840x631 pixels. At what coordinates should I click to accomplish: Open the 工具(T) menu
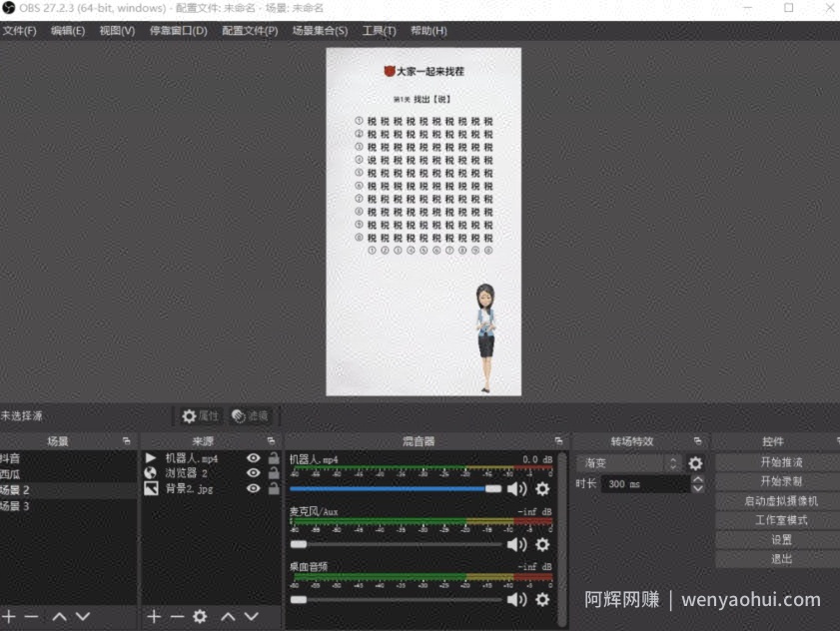coord(379,31)
